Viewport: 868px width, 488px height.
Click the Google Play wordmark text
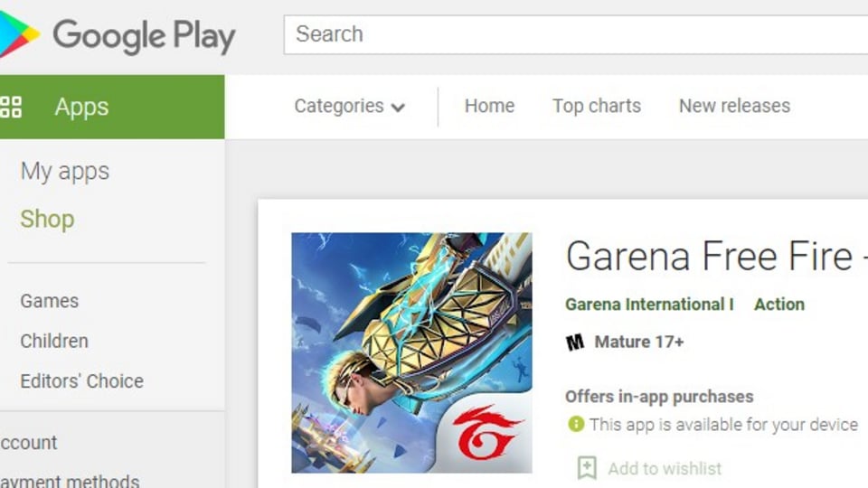[144, 36]
